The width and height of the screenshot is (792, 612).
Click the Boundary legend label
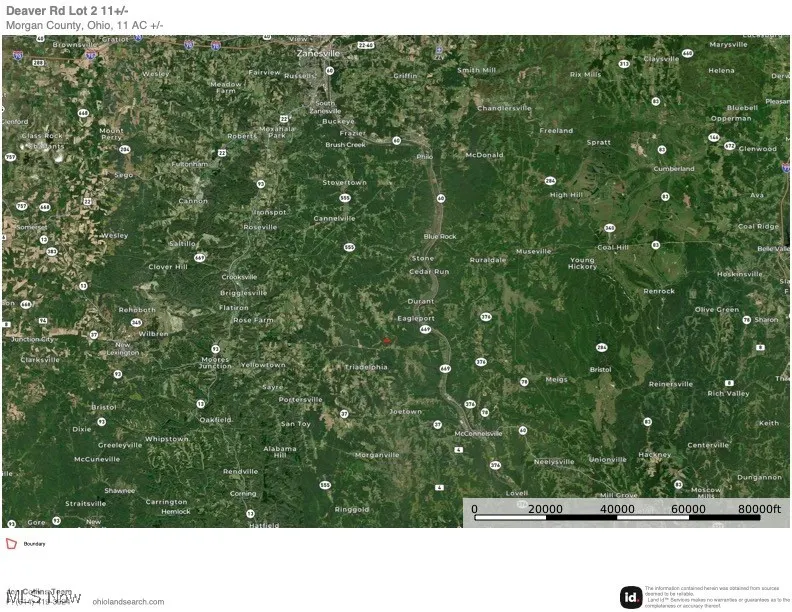tap(35, 544)
